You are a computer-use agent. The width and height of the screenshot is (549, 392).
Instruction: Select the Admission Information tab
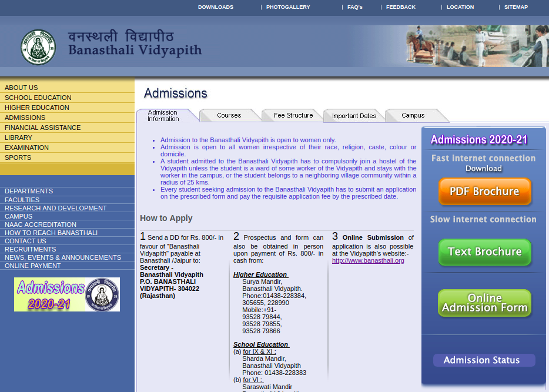pos(163,116)
